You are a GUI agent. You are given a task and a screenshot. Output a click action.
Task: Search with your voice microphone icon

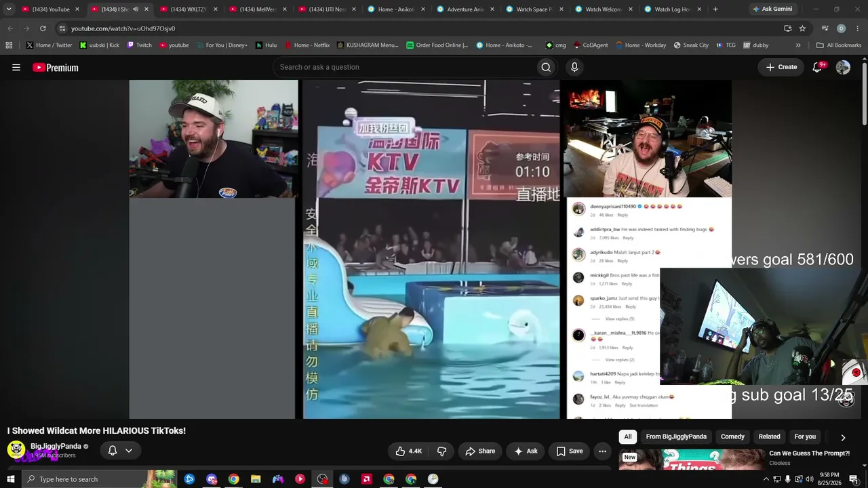[x=574, y=67]
